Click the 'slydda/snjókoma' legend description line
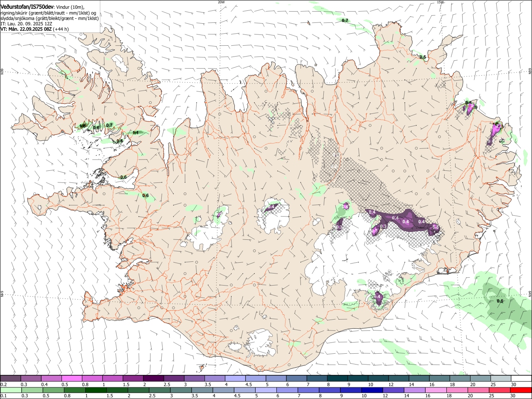The image size is (532, 399). tap(49, 18)
